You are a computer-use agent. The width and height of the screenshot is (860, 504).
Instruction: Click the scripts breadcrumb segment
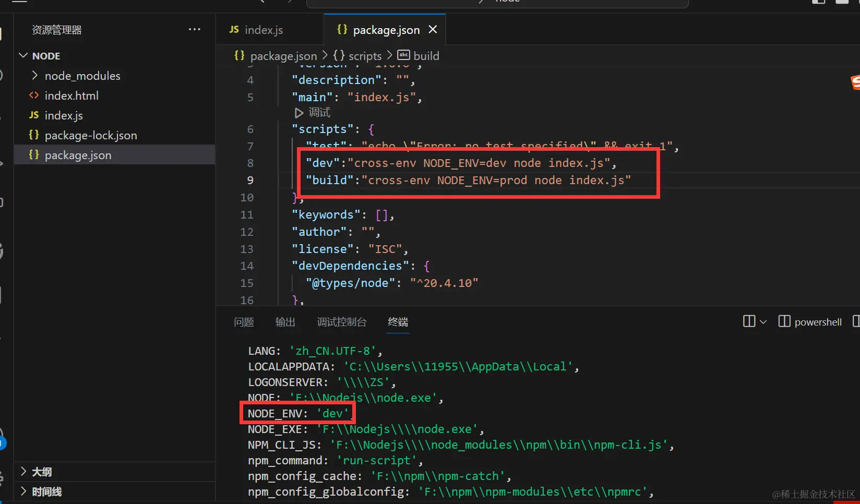coord(365,56)
